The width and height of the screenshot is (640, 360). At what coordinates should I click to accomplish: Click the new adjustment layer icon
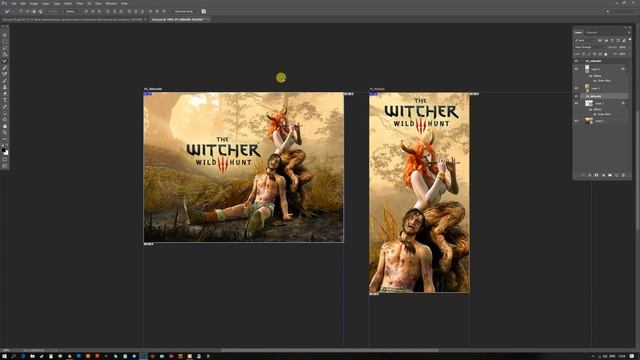pyautogui.click(x=603, y=175)
